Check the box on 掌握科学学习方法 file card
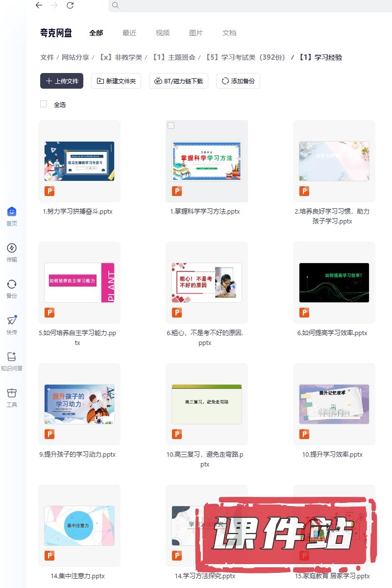392x588 pixels. pos(171,125)
